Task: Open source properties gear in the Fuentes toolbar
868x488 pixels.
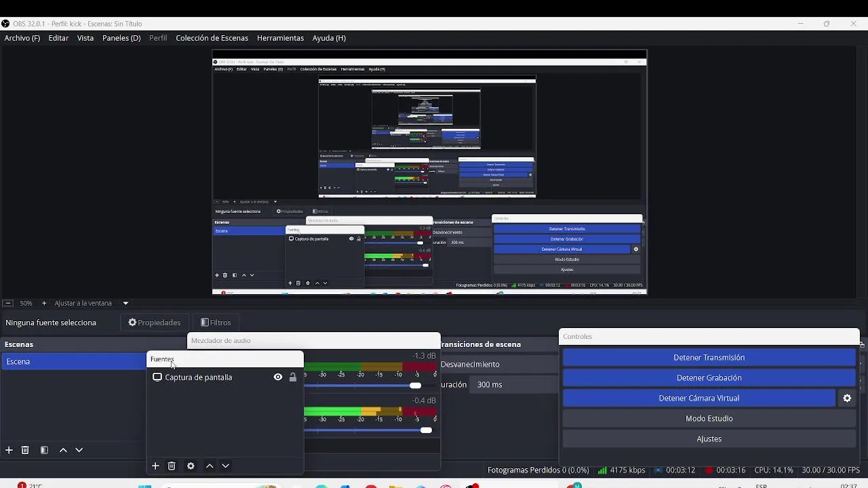Action: 191,466
